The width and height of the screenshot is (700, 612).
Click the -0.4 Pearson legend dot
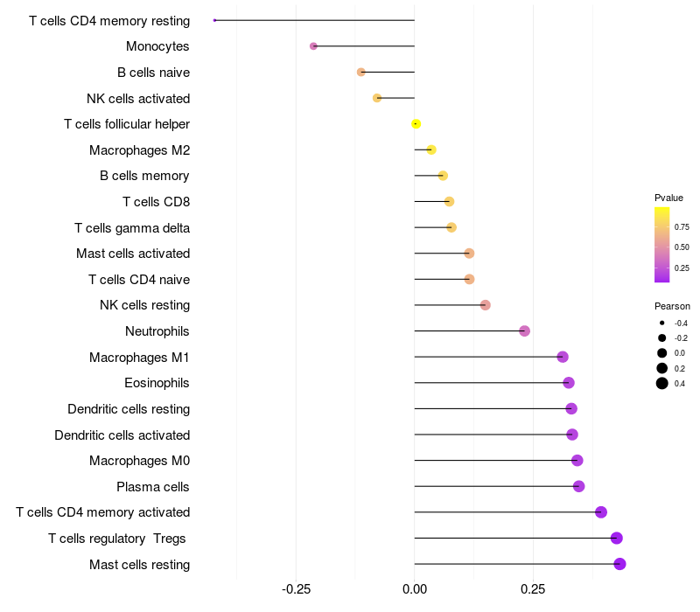[x=662, y=323]
